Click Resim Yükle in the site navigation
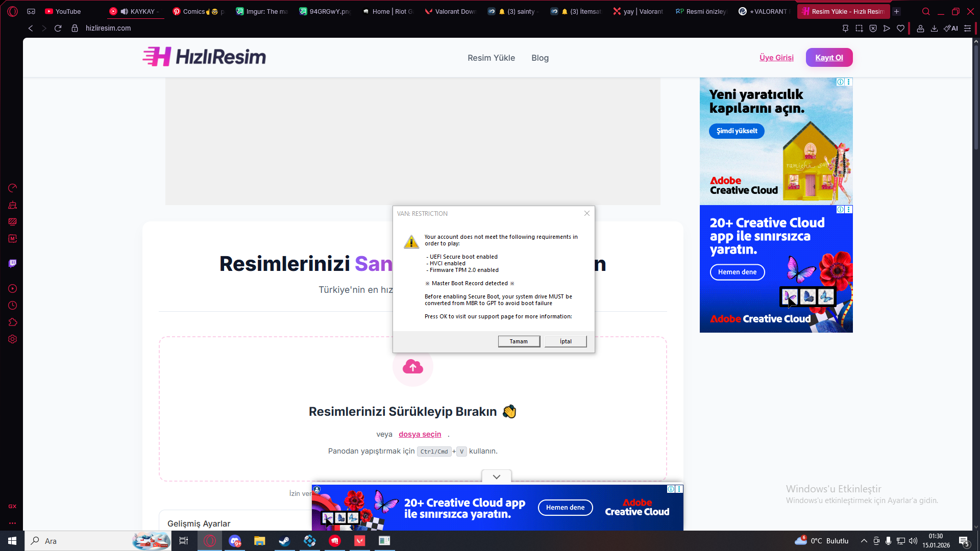Image resolution: width=980 pixels, height=551 pixels. coord(491,58)
